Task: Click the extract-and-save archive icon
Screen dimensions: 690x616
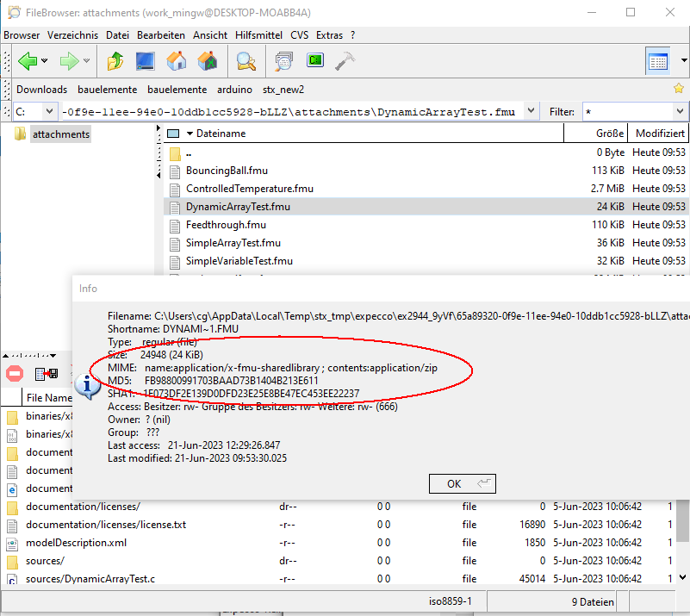Action: tap(46, 373)
